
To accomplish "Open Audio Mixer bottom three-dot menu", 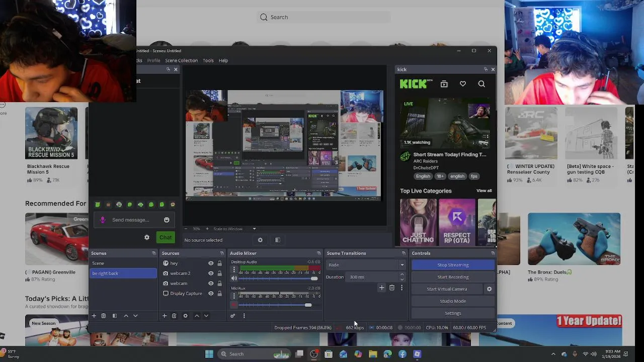I will click(244, 316).
